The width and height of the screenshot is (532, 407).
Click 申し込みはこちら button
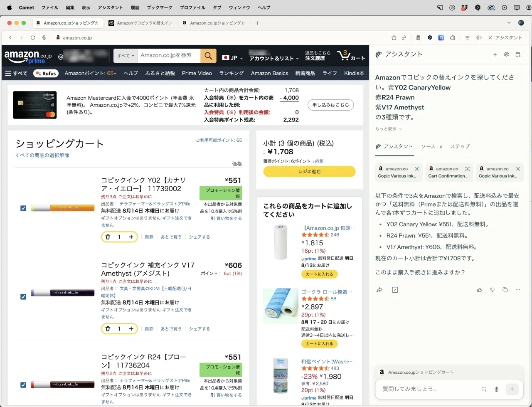coord(330,105)
